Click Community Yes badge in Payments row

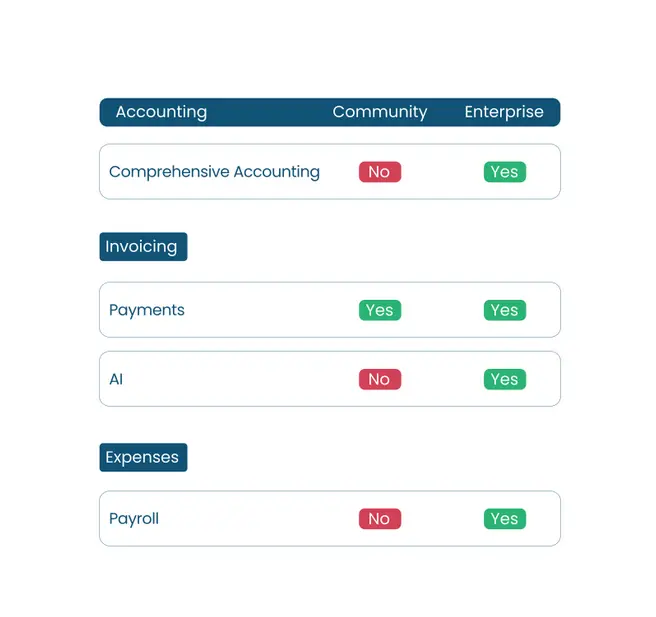tap(380, 310)
